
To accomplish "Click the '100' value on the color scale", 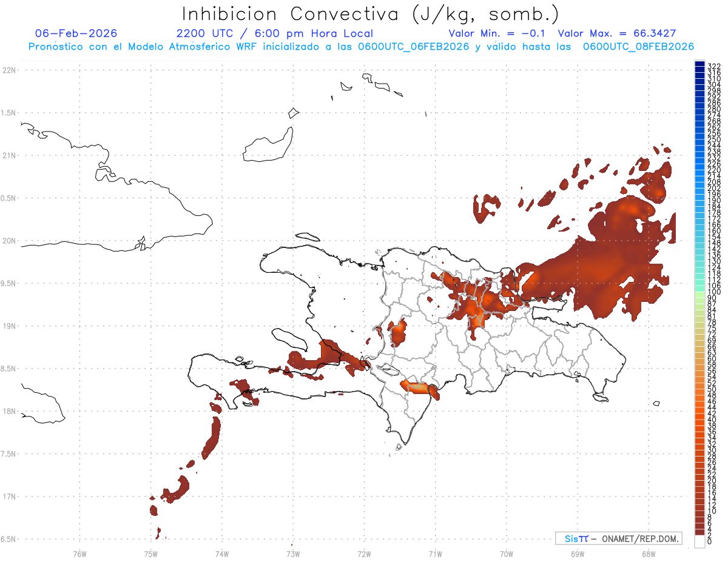I will [713, 293].
